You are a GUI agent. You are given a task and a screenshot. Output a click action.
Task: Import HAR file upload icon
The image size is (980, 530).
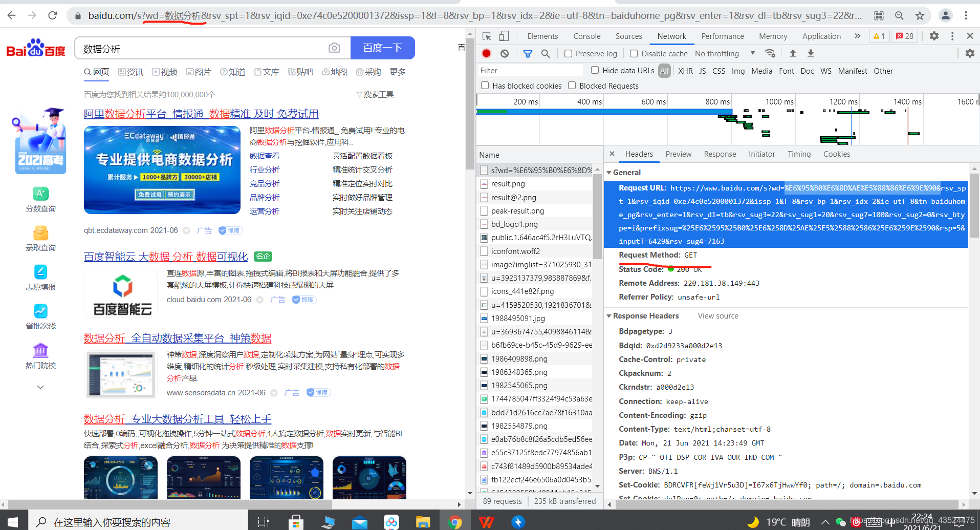(x=793, y=53)
